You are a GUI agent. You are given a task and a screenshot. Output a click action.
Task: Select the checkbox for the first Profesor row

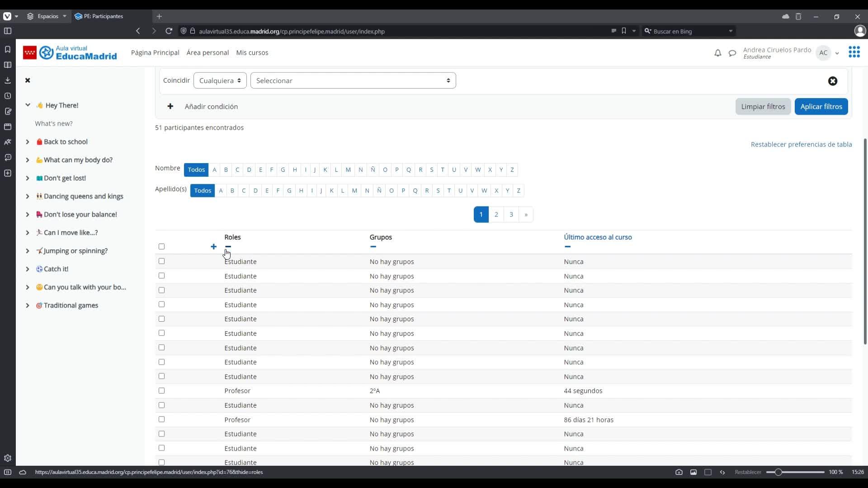tap(161, 391)
